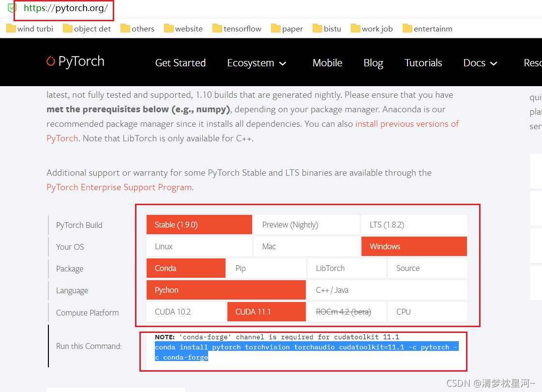The width and height of the screenshot is (542, 392).
Task: Open the Blog nav item
Action: pos(373,63)
